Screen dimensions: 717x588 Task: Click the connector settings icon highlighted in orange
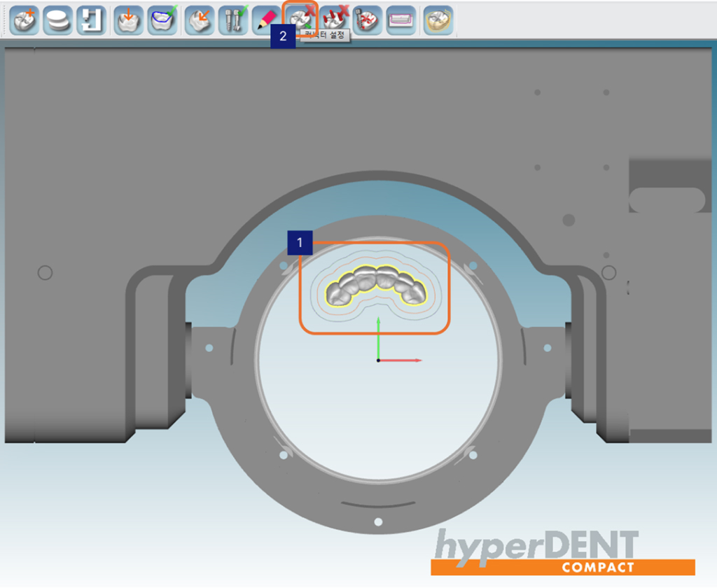tap(300, 17)
